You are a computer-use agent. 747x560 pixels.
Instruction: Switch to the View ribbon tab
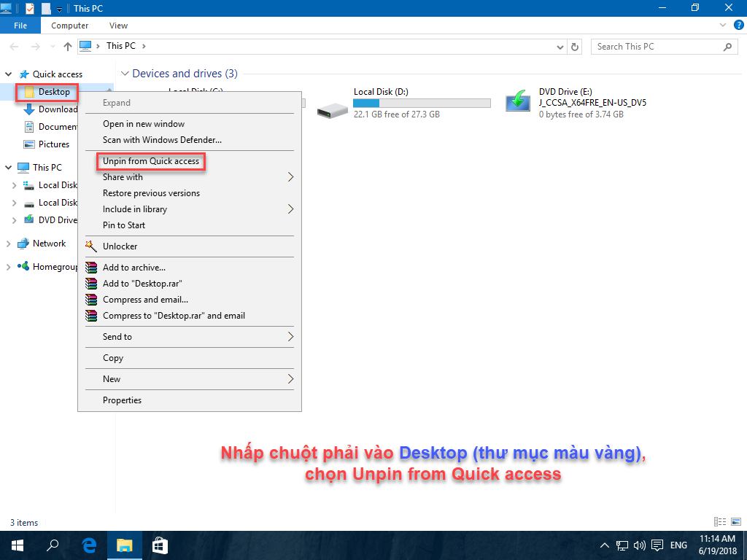(x=118, y=25)
